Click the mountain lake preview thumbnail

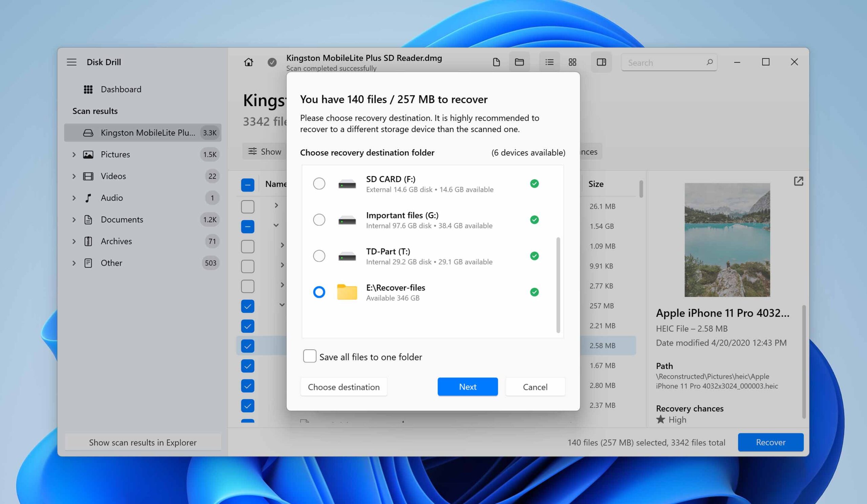click(727, 240)
